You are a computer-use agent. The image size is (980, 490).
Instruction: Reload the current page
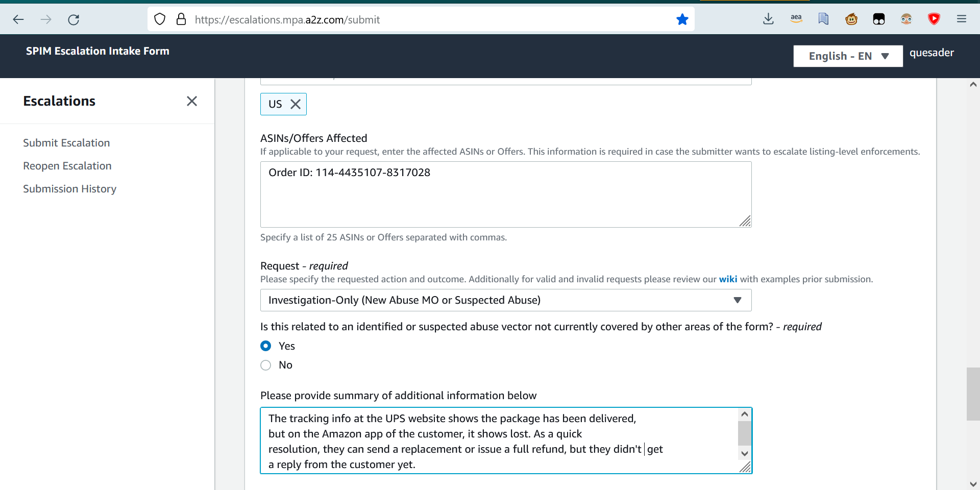[73, 19]
